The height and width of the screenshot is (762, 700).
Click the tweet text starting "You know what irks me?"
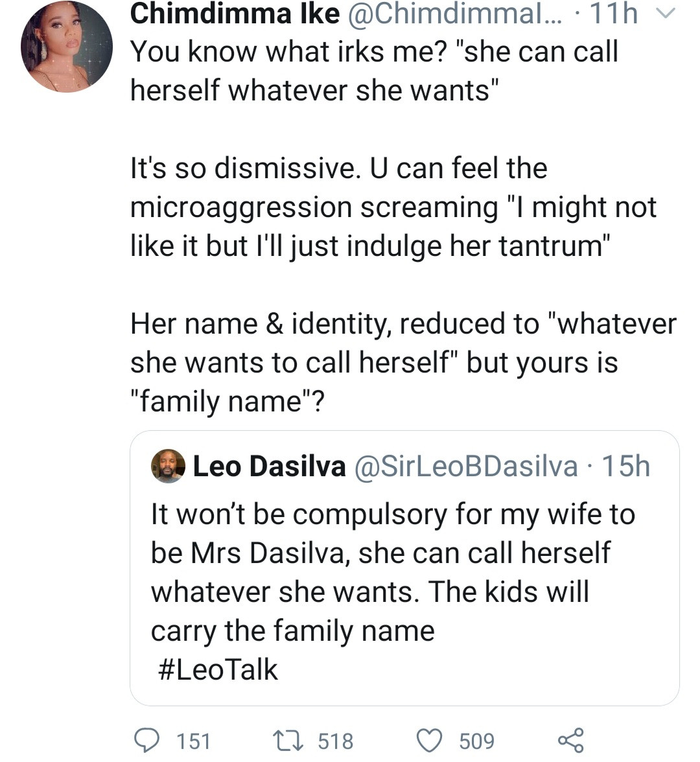click(x=374, y=71)
